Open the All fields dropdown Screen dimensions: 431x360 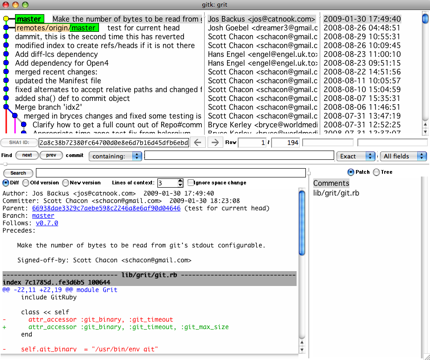pos(404,156)
